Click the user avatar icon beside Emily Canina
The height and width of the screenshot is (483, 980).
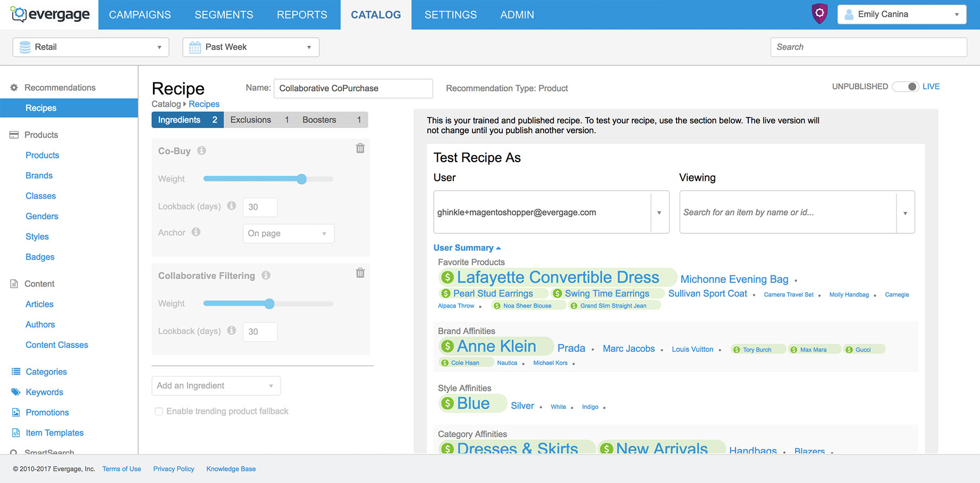[x=849, y=14]
